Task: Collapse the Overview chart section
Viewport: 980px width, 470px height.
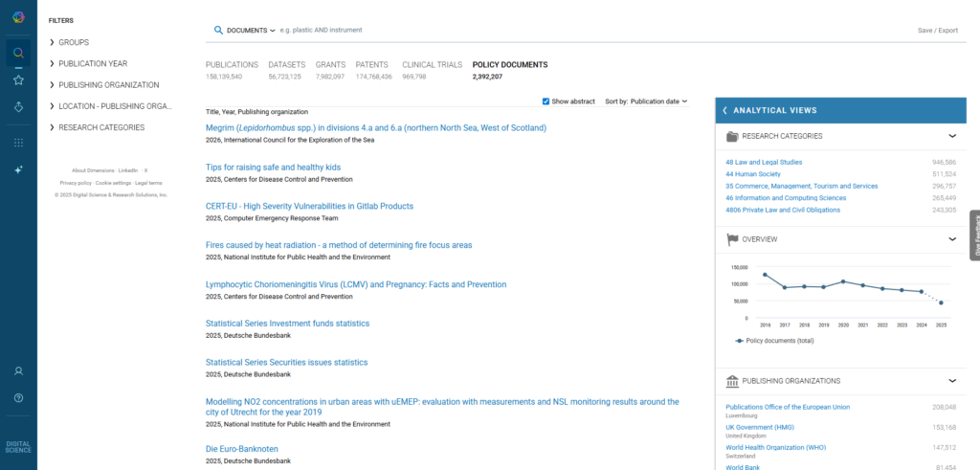Action: [x=951, y=238]
